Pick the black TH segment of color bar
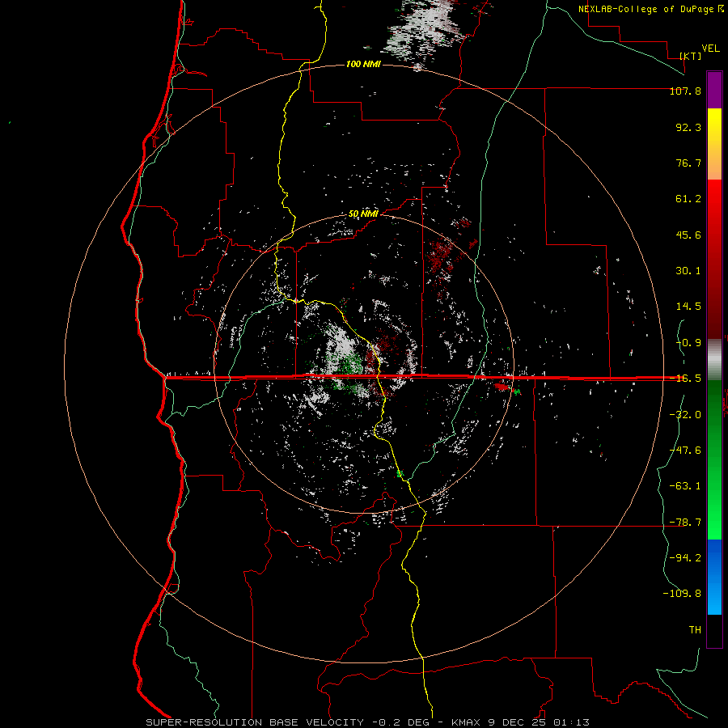Viewport: 728px width, 728px height. coord(714,631)
